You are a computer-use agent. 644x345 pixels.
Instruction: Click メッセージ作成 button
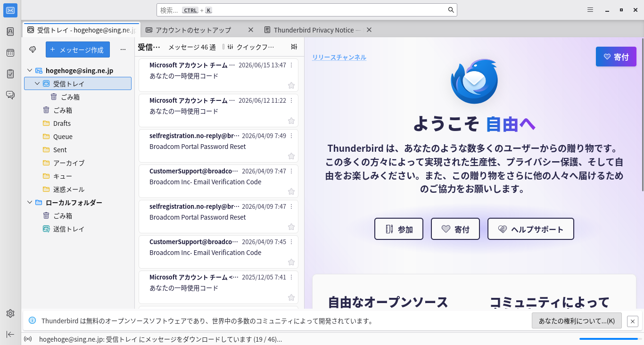(78, 49)
